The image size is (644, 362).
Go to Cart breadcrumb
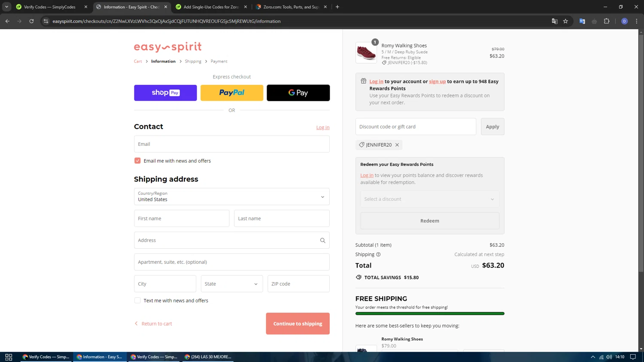pos(138,61)
